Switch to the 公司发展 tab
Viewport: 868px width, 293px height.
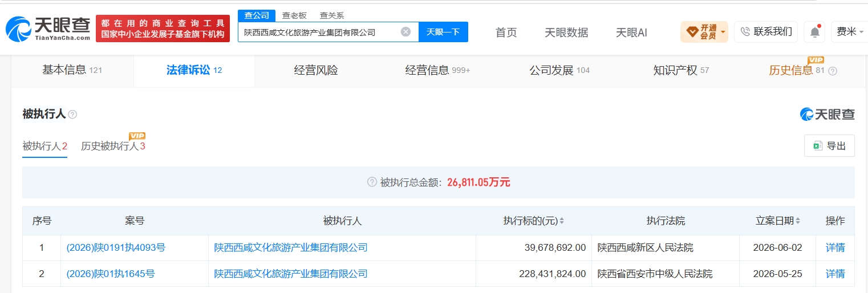pyautogui.click(x=559, y=71)
